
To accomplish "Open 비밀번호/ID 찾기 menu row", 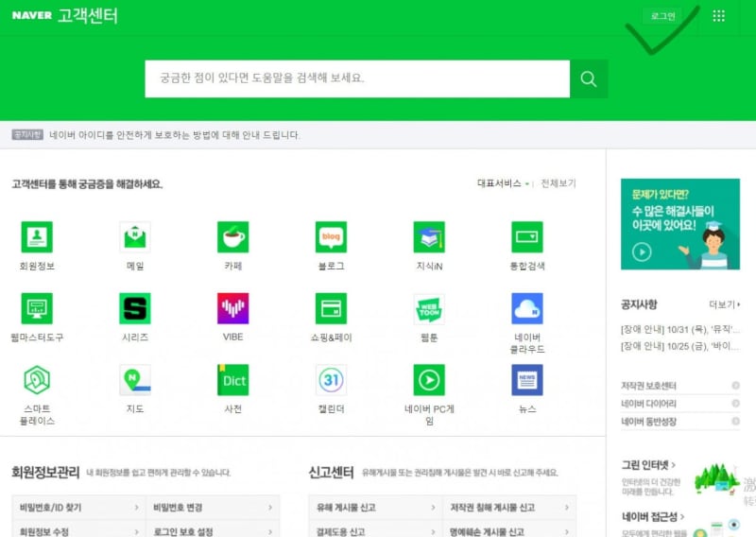I will click(x=78, y=508).
